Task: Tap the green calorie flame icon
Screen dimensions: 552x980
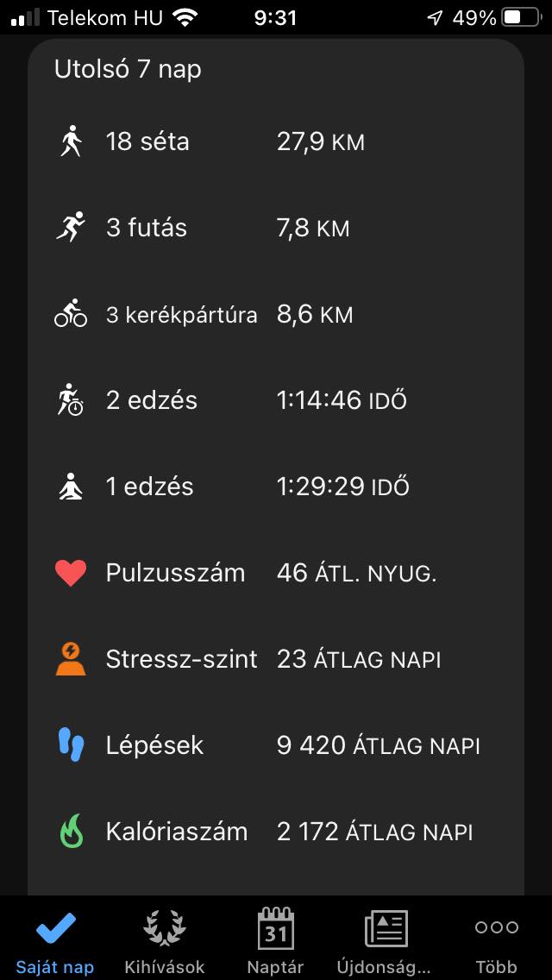Action: (71, 832)
